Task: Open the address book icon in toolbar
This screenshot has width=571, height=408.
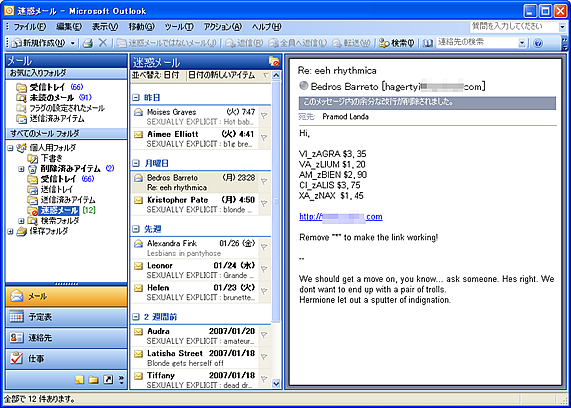Action: coord(428,43)
